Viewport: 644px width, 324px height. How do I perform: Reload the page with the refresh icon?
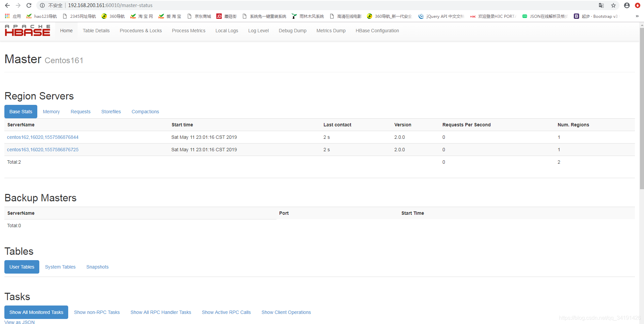click(x=29, y=5)
